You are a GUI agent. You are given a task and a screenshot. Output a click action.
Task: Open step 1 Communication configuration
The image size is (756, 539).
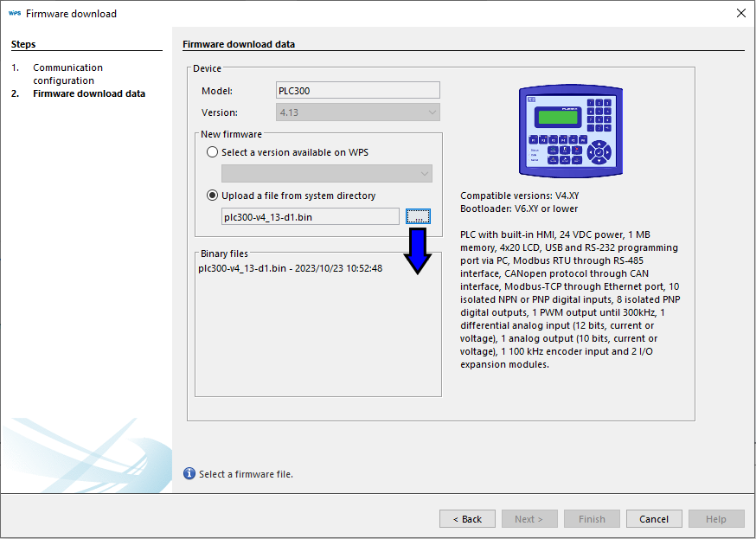tap(67, 74)
